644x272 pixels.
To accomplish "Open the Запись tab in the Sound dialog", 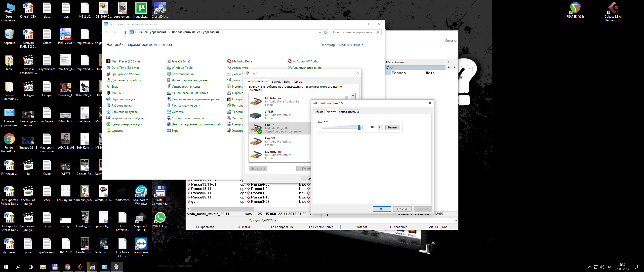I will click(276, 82).
